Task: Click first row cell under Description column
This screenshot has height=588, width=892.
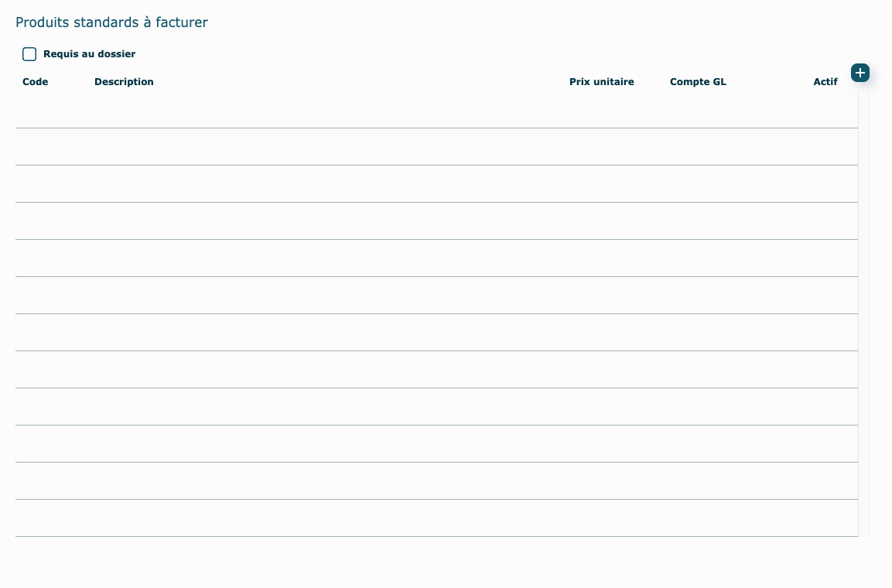Action: tap(309, 110)
